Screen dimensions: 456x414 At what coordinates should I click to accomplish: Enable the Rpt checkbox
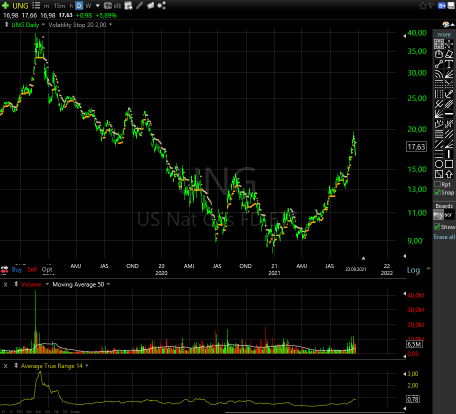tap(437, 184)
